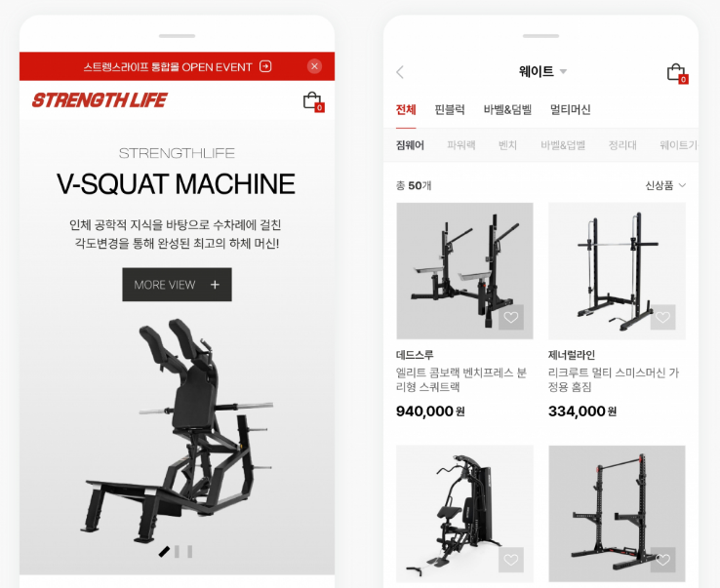Switch to the 바벨&덤벨 top tab

[507, 110]
